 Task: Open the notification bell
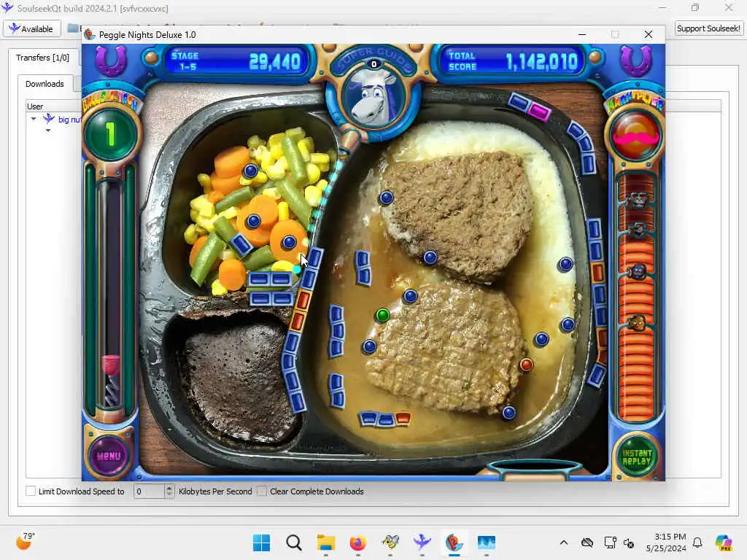click(x=697, y=542)
